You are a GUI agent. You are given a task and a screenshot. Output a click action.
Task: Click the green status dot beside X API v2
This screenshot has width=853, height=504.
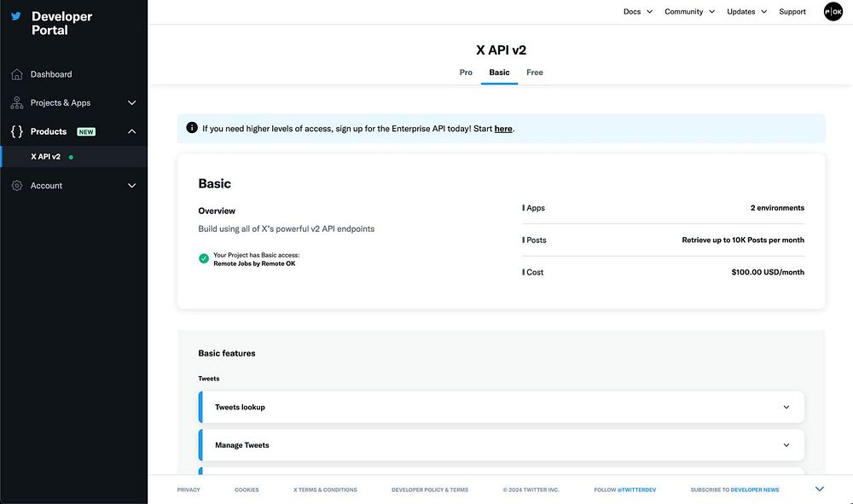pos(71,157)
